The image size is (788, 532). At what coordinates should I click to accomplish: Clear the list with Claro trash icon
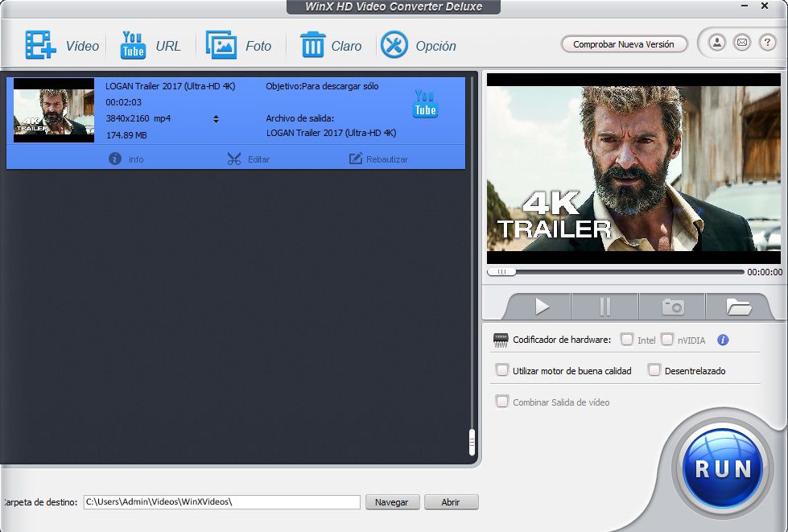point(312,45)
